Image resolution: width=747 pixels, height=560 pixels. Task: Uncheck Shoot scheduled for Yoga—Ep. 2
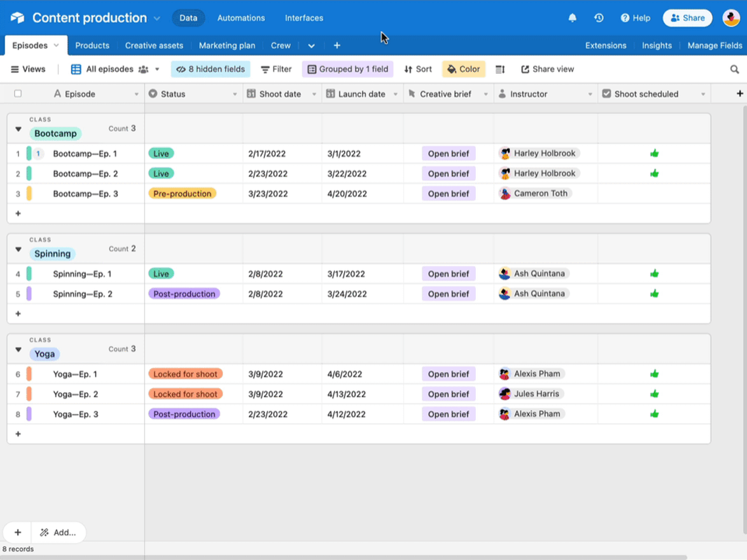pos(654,394)
